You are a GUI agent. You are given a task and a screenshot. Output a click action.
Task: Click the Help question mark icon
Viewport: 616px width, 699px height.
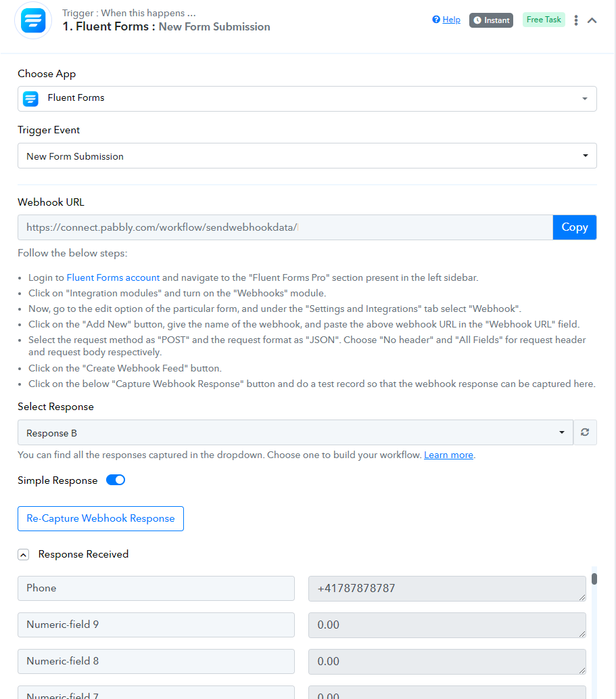click(436, 20)
